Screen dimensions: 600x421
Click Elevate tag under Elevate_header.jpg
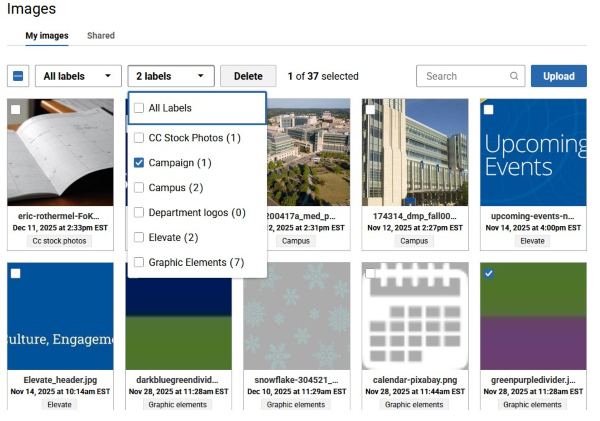coord(59,405)
